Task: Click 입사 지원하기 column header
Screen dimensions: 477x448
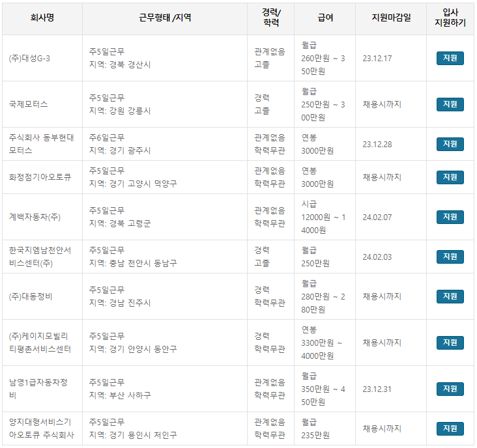Action: (x=450, y=18)
